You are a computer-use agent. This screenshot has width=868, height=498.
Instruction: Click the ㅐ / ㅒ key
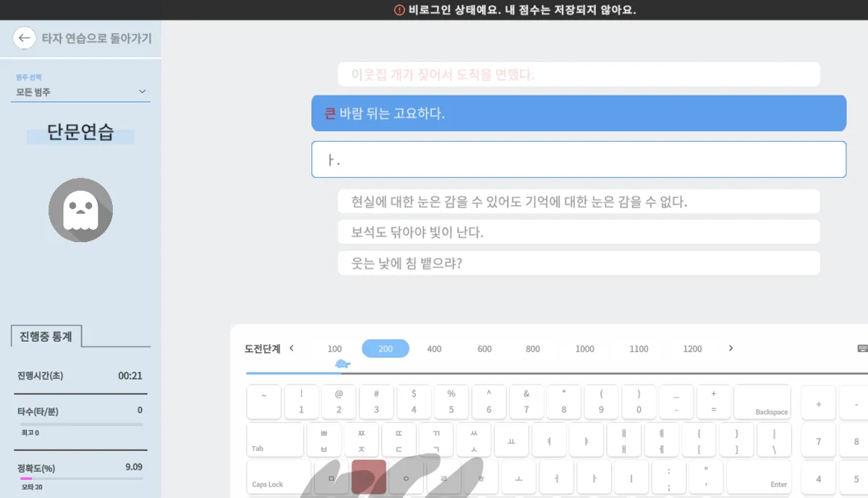(x=624, y=439)
